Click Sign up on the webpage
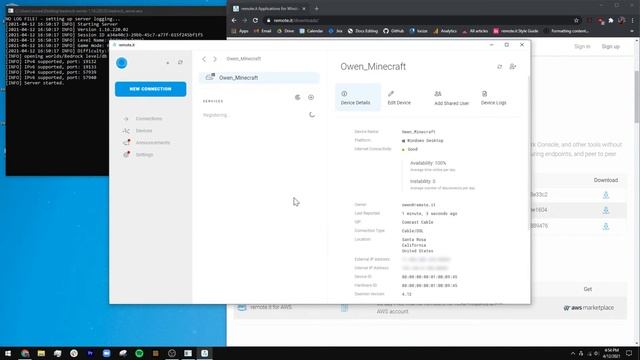Screen dimensions: 640x360 [611, 47]
